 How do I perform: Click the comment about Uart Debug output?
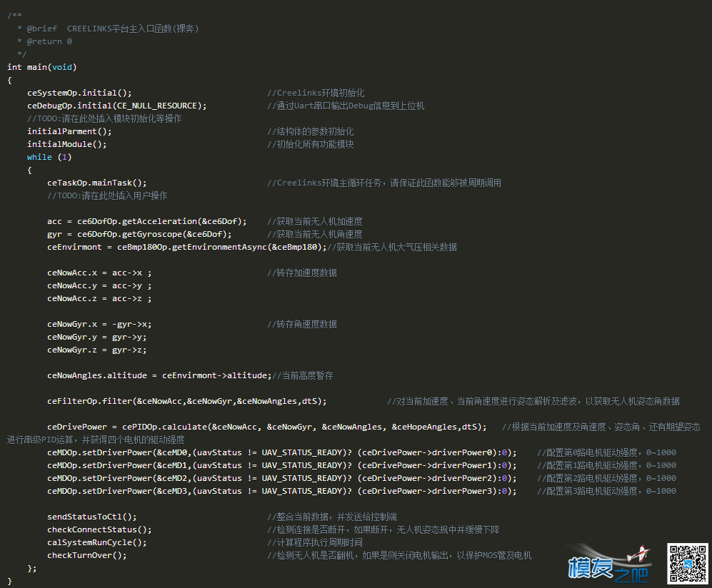tap(346, 106)
